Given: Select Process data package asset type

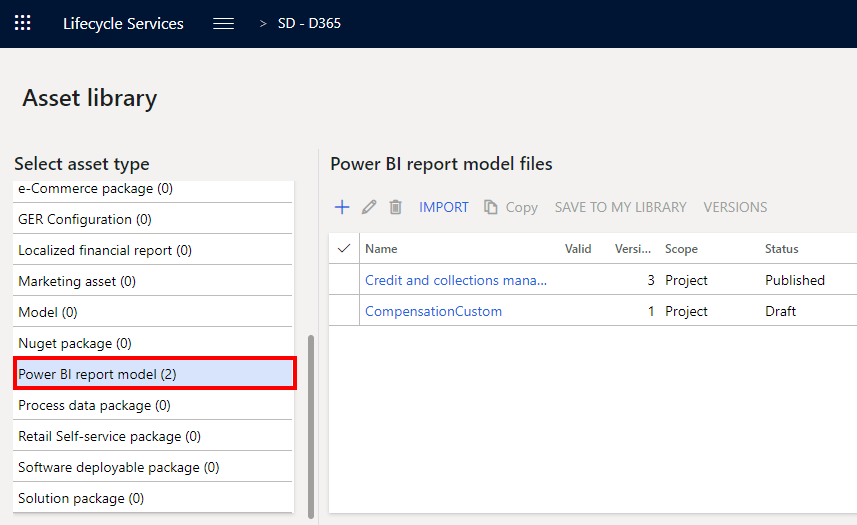Looking at the screenshot, I should coord(153,405).
